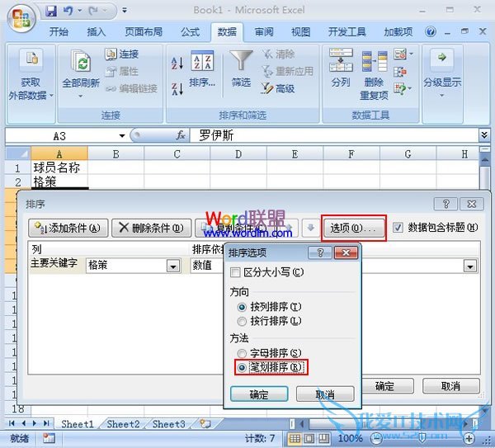Save the workbook from the quick access toolbar
This screenshot has width=495, height=448.
coord(51,11)
